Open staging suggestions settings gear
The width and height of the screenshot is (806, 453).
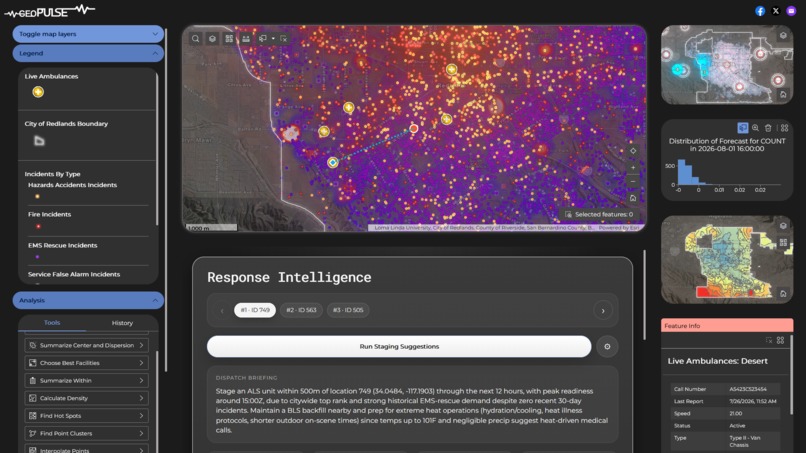pos(607,347)
